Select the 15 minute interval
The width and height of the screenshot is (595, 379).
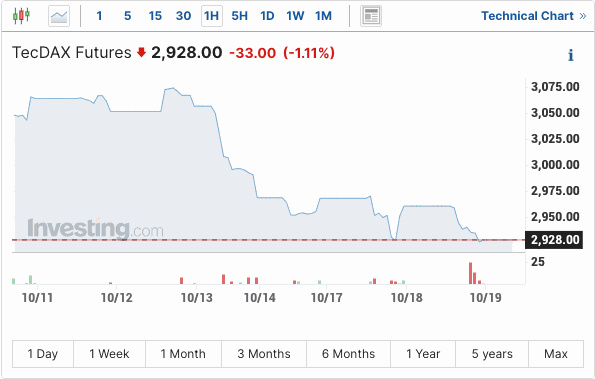(x=155, y=16)
